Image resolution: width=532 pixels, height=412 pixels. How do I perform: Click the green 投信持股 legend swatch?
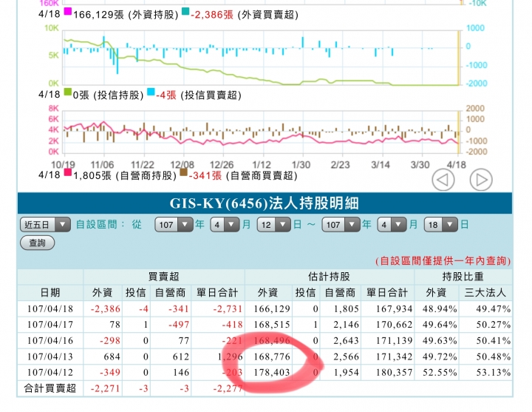pyautogui.click(x=68, y=92)
